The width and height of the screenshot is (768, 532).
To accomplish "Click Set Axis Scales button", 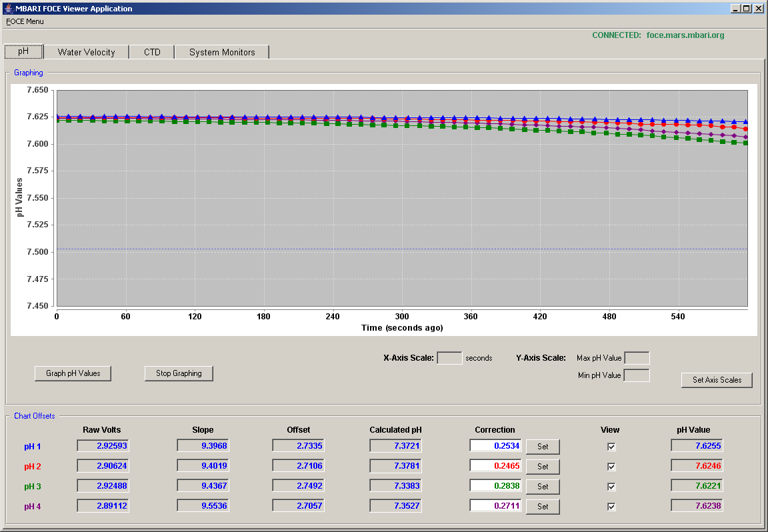I will [x=717, y=379].
